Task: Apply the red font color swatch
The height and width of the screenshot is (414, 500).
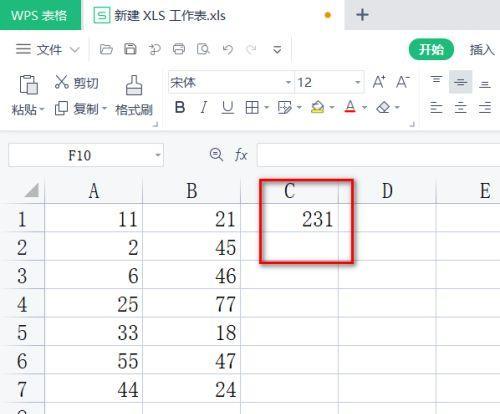Action: 350,107
